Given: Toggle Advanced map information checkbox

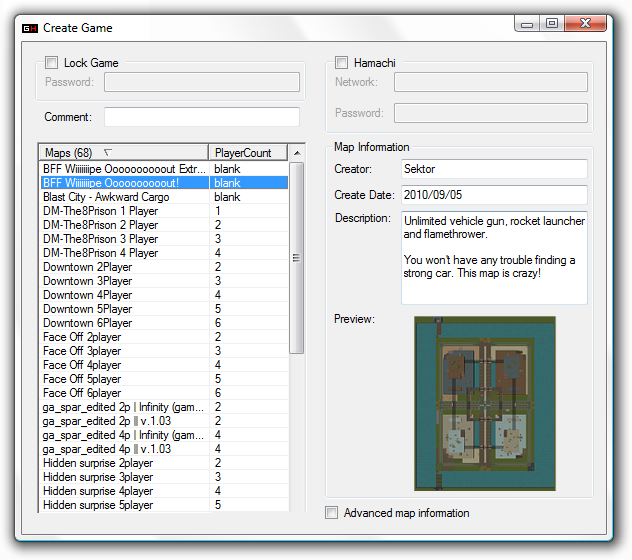Looking at the screenshot, I should 332,513.
